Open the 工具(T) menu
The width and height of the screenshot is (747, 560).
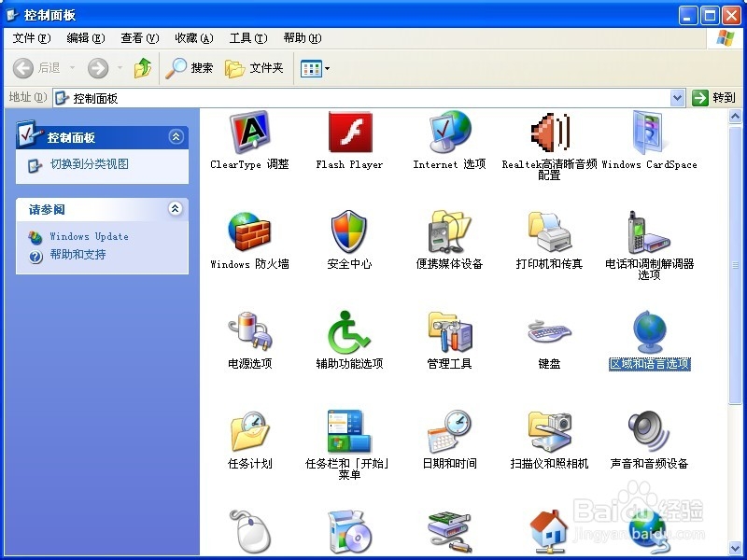(x=248, y=38)
